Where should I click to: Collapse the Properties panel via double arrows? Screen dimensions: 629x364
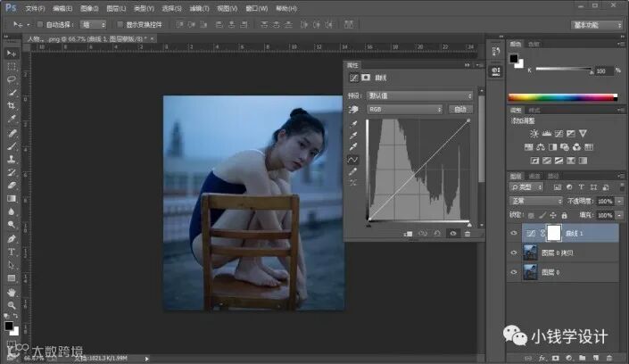[x=468, y=65]
